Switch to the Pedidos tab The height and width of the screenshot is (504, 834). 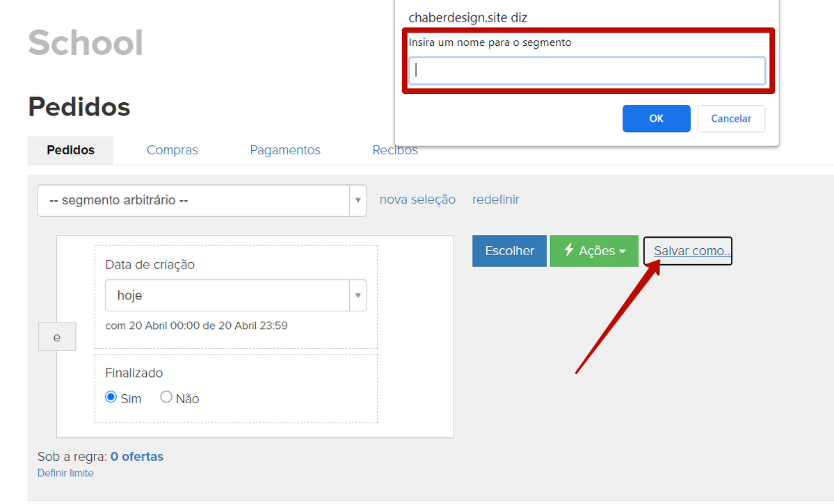[x=70, y=150]
